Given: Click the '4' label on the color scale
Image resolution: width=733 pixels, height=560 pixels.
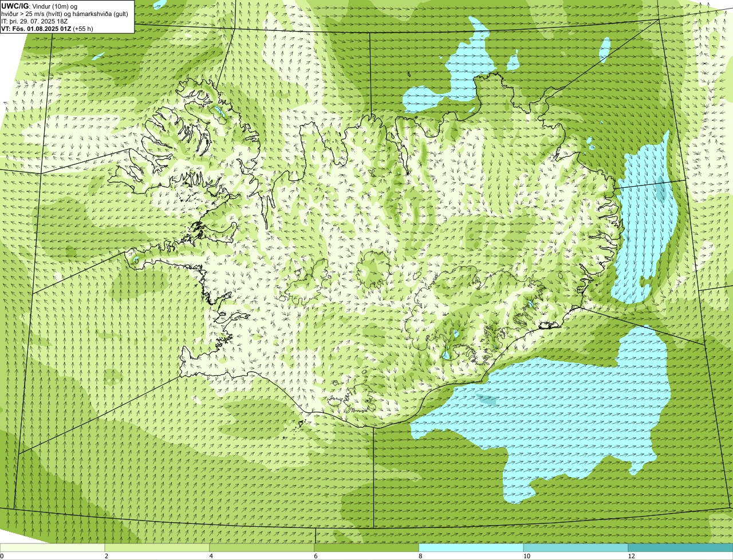Looking at the screenshot, I should click(x=211, y=556).
